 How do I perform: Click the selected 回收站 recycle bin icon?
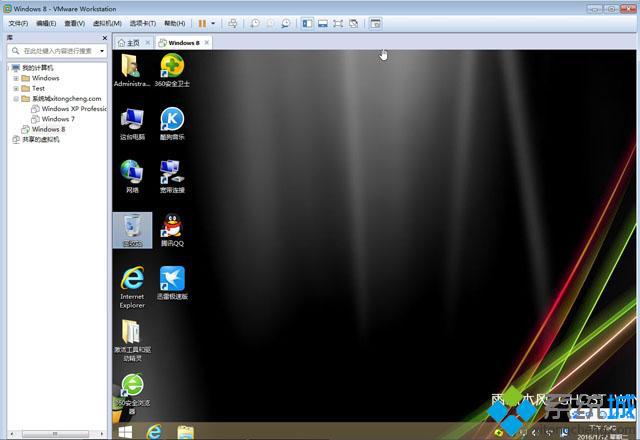pos(132,230)
